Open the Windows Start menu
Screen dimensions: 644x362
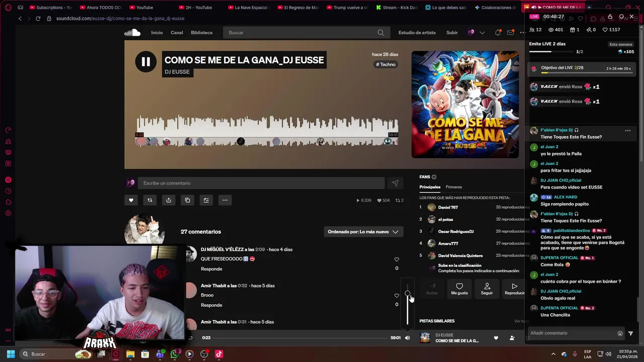point(11,354)
